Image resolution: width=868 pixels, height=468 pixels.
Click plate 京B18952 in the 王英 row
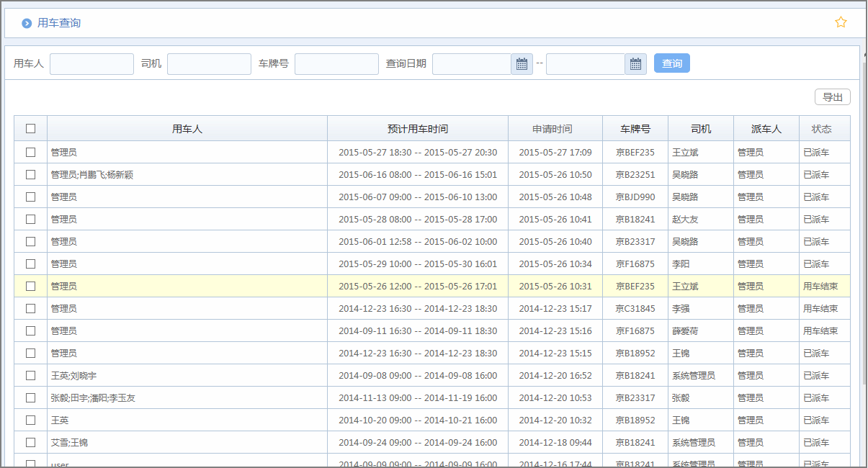(635, 420)
